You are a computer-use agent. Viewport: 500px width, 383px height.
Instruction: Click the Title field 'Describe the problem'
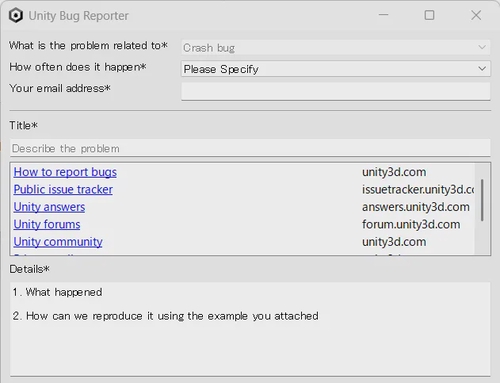pos(250,148)
